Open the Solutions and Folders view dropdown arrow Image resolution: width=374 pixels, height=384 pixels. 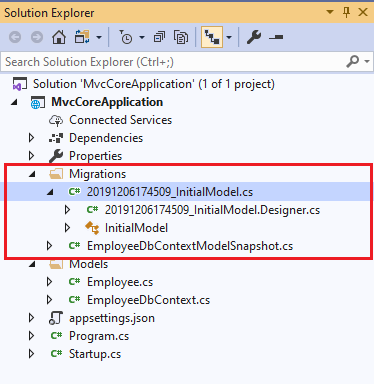point(99,37)
